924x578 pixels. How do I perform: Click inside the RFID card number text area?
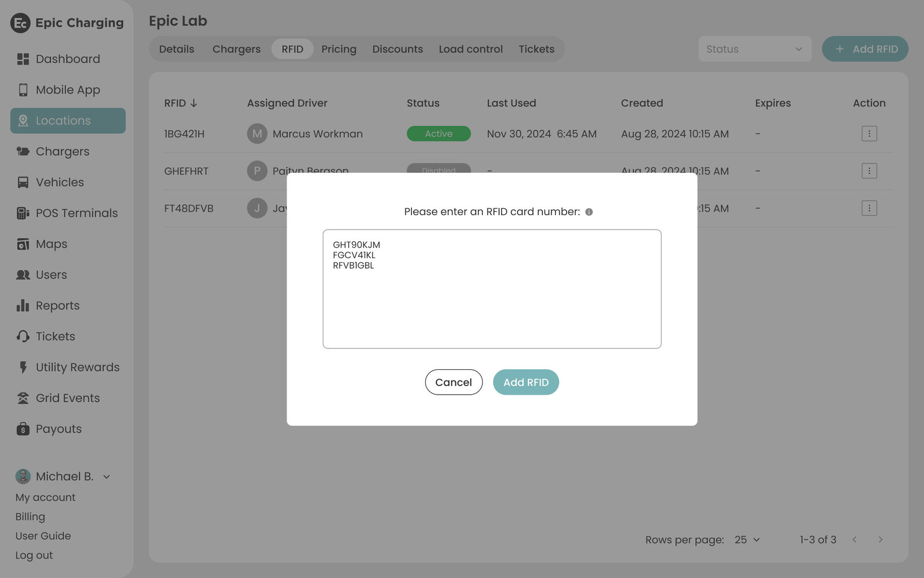tap(492, 289)
